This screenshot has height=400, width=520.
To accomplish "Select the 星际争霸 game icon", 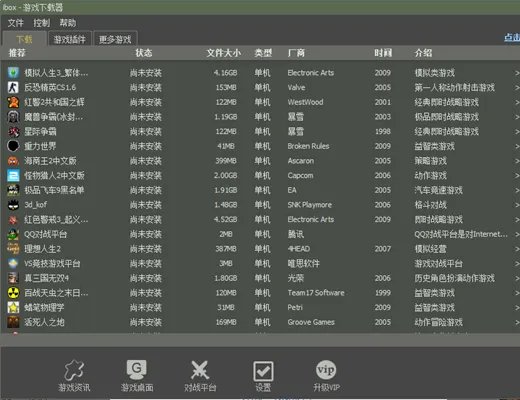I will point(13,131).
